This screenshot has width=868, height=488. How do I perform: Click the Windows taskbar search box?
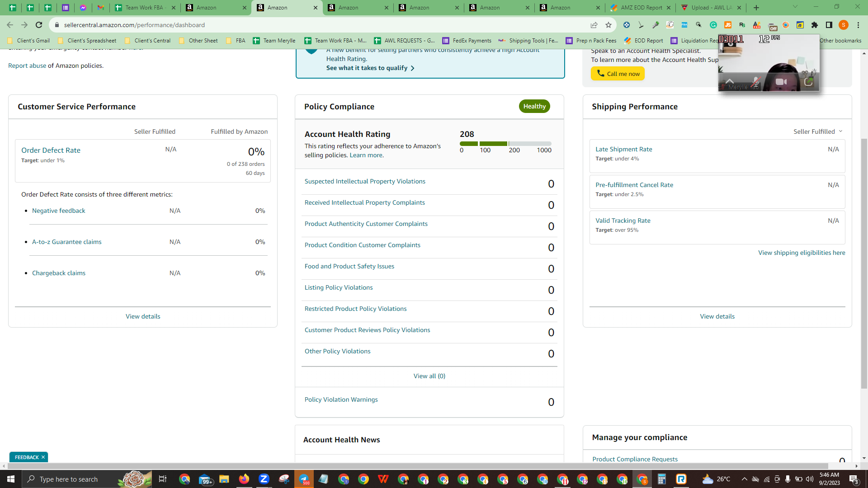87,479
